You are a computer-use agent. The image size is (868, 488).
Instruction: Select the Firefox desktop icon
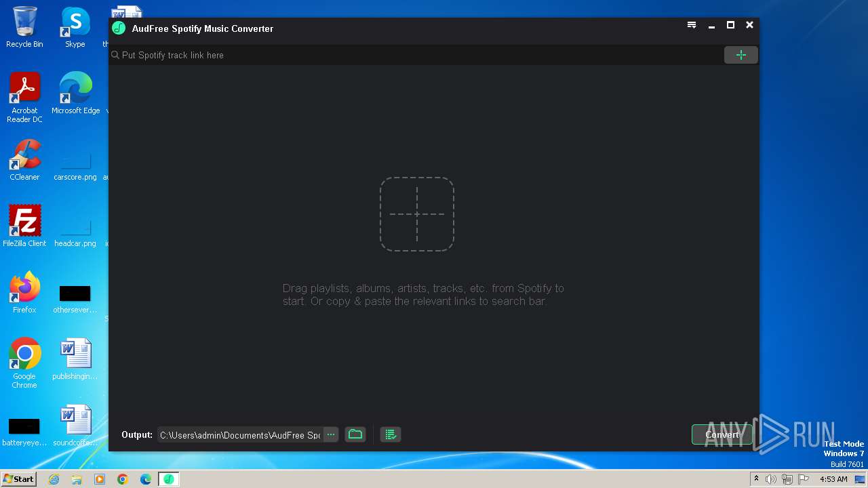tap(24, 293)
